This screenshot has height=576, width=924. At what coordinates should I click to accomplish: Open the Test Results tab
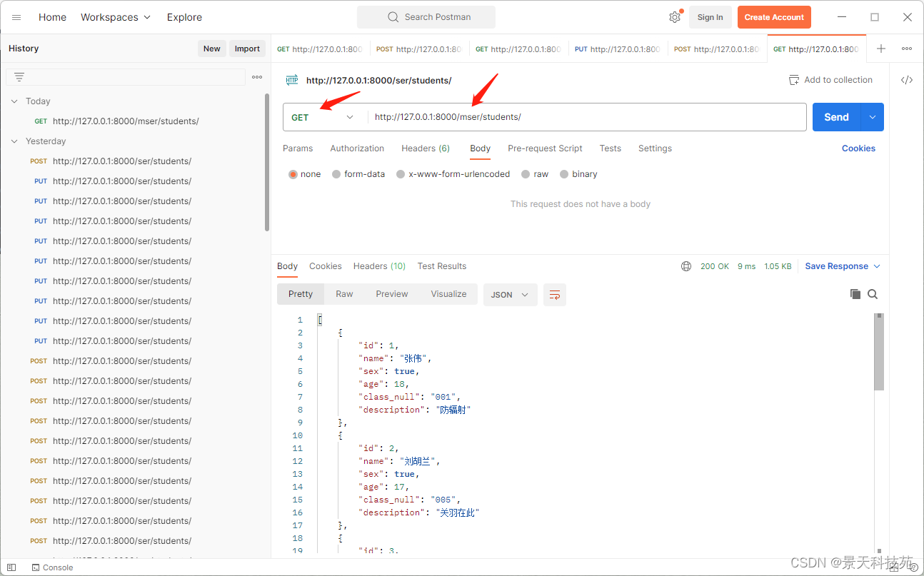[442, 266]
